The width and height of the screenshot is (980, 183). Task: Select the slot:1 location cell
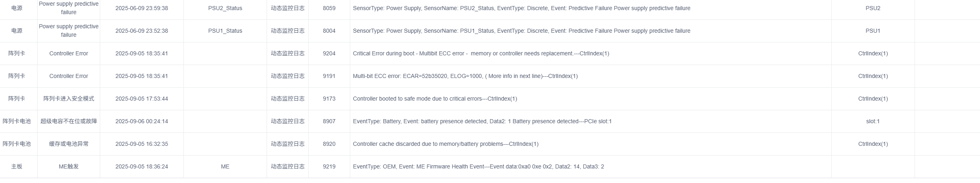point(873,121)
